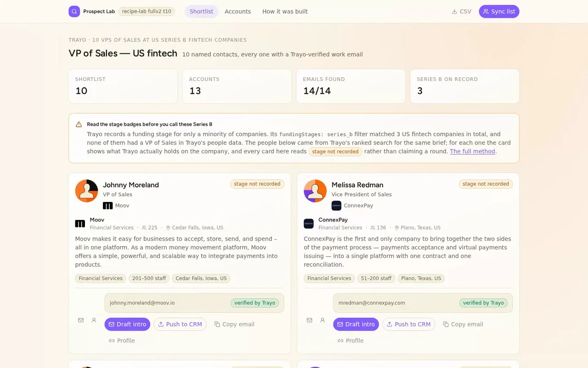Click the "verified by Trayo" badge beside mredman@connexpay.com
This screenshot has height=368, width=588.
pos(484,303)
